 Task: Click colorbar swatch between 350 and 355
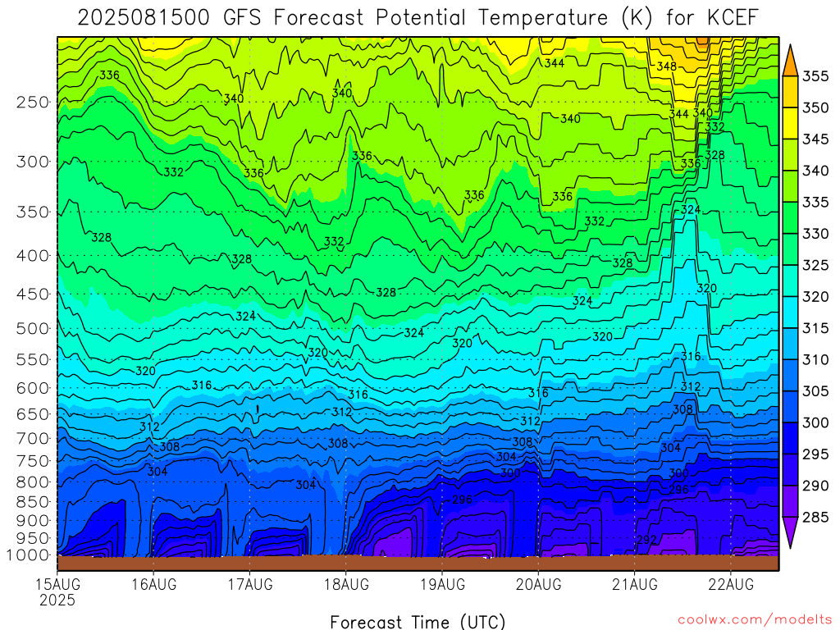pos(790,92)
